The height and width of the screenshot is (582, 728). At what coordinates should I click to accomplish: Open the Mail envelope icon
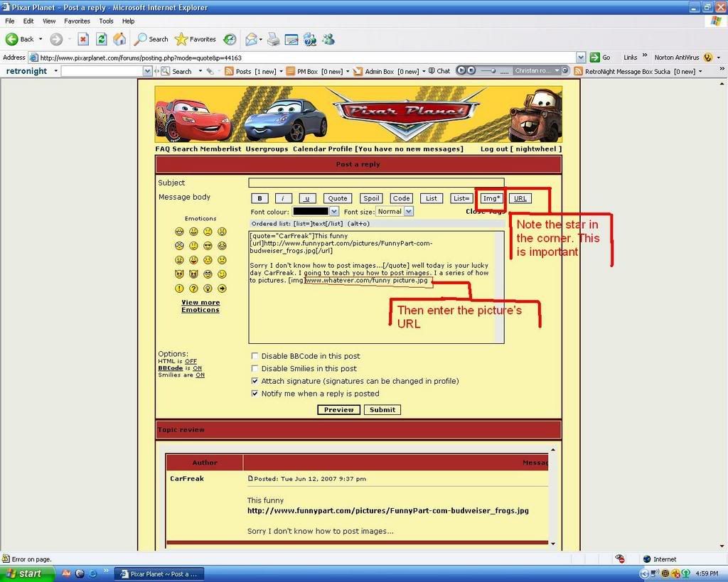[250, 39]
